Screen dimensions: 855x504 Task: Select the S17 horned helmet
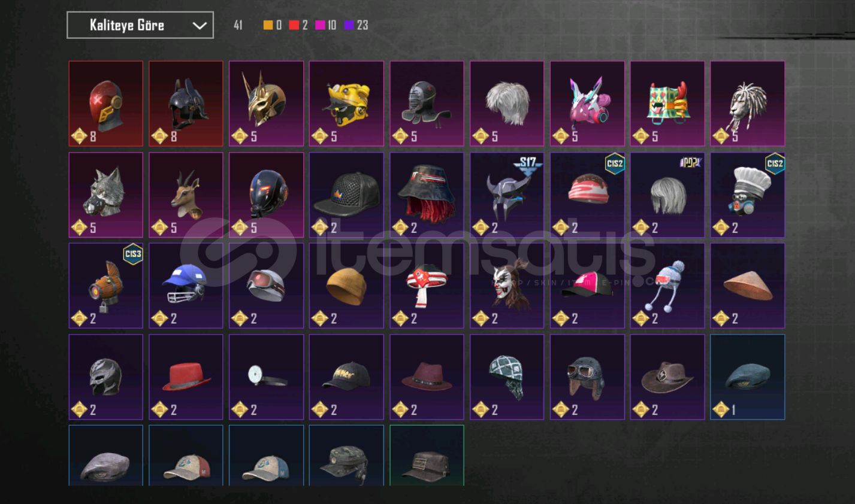(507, 195)
